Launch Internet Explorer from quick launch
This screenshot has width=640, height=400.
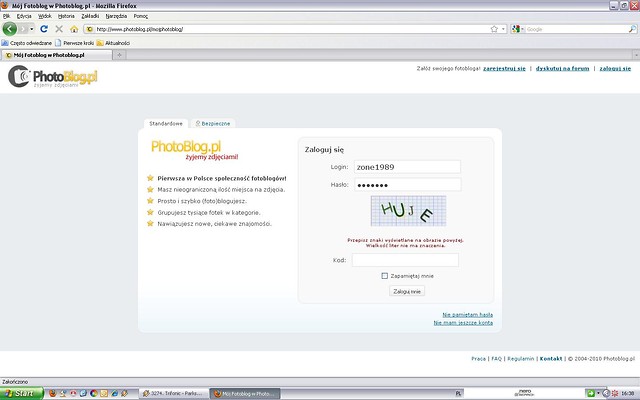(x=115, y=393)
